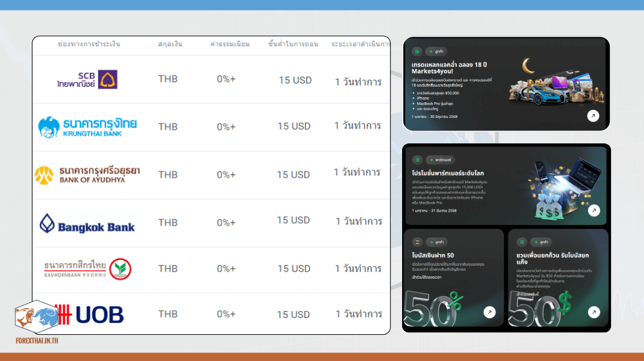This screenshot has width=644, height=361.
Task: Click the 0%+ fee in the Ayudhya row
Action: (226, 175)
